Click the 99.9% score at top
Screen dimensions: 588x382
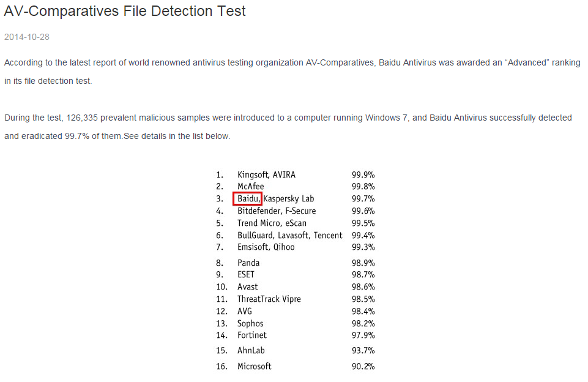[x=363, y=174]
